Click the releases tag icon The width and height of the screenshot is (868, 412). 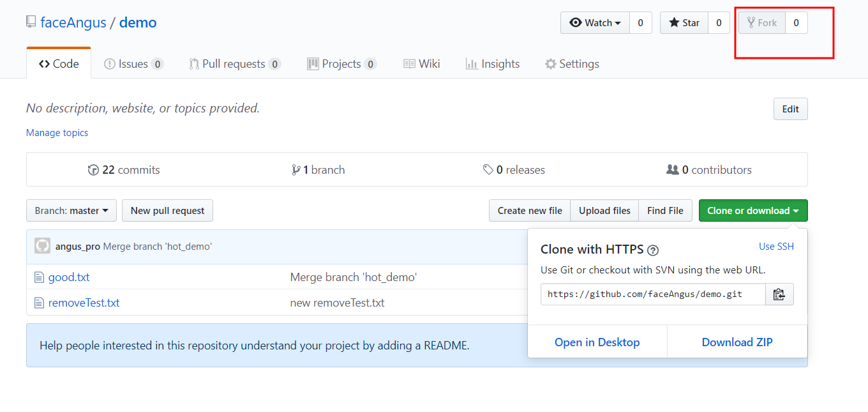pyautogui.click(x=488, y=170)
